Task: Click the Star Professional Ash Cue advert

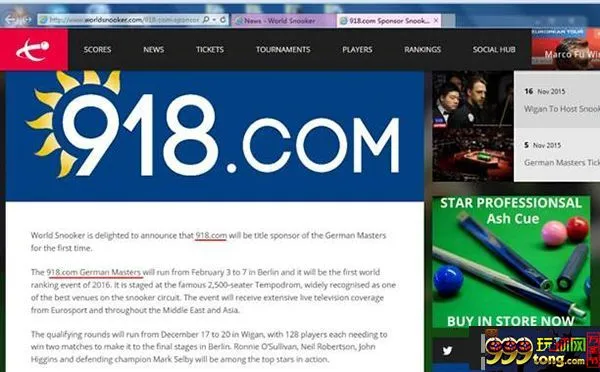Action: coord(511,262)
